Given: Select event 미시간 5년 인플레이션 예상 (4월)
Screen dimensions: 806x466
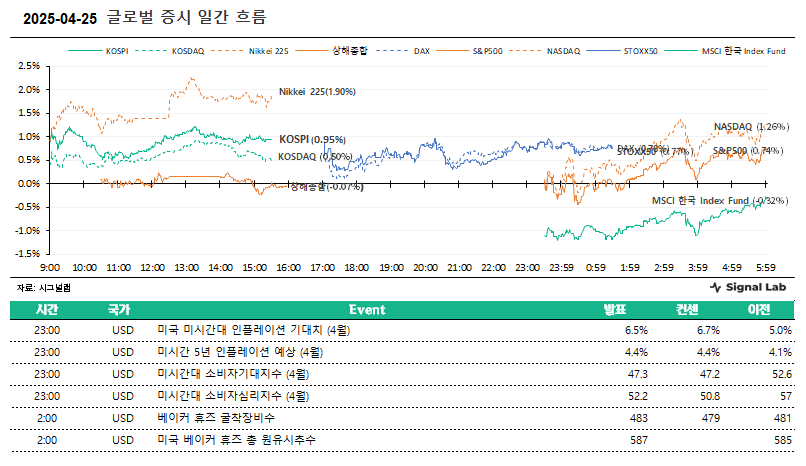Looking at the screenshot, I should (x=240, y=352).
